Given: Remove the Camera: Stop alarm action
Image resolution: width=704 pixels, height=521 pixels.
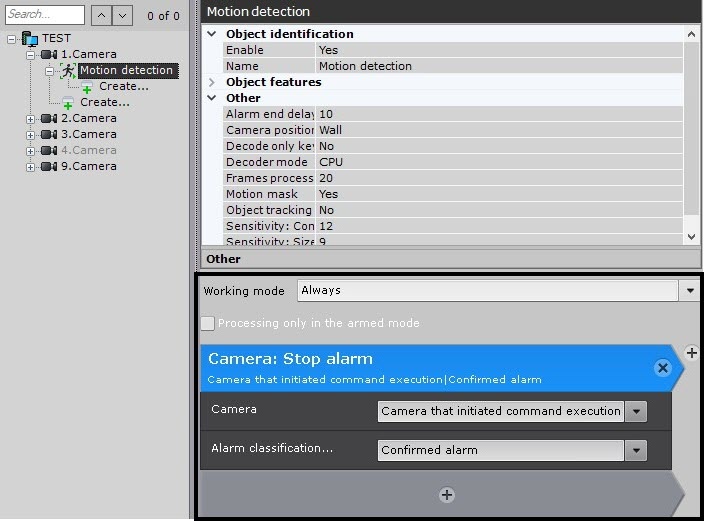Looking at the screenshot, I should point(662,368).
